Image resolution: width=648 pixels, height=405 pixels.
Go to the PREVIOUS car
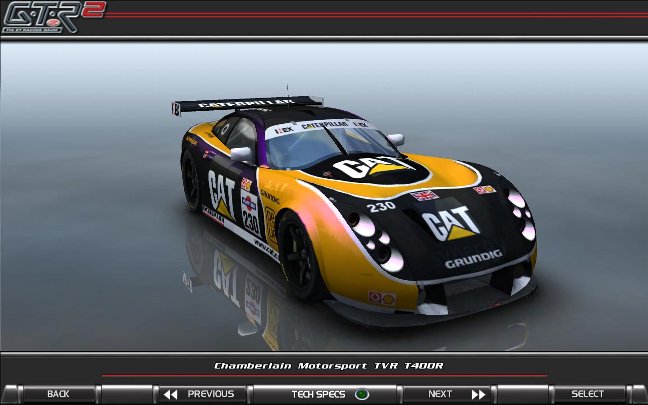(x=202, y=394)
